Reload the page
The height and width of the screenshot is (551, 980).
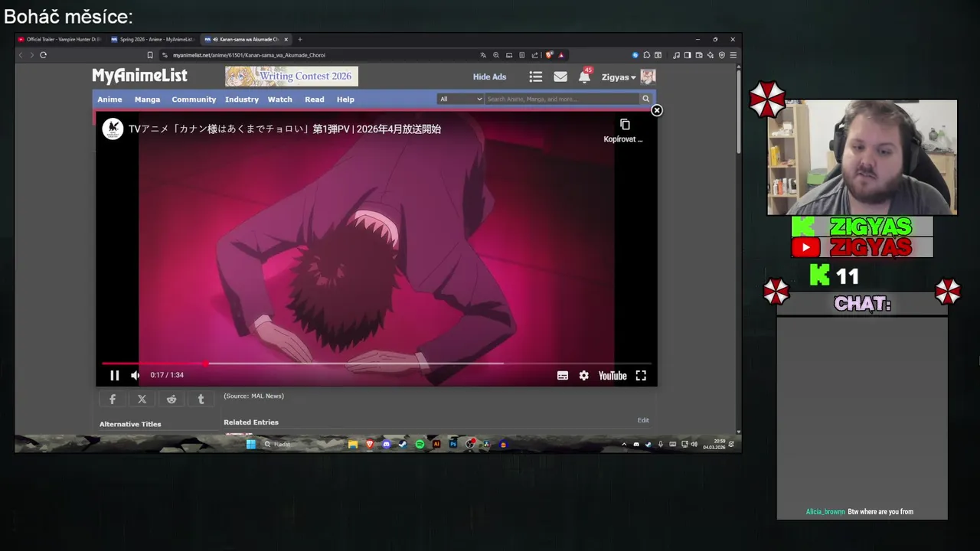(43, 55)
